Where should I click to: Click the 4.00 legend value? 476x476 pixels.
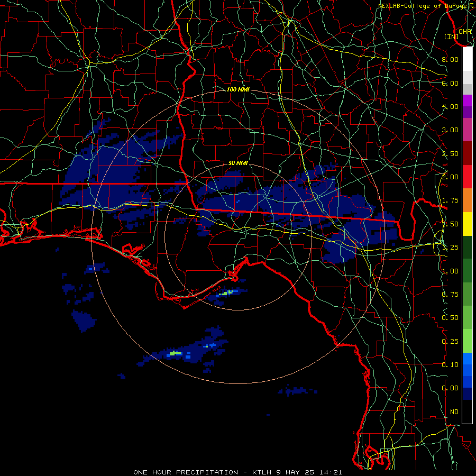click(450, 106)
